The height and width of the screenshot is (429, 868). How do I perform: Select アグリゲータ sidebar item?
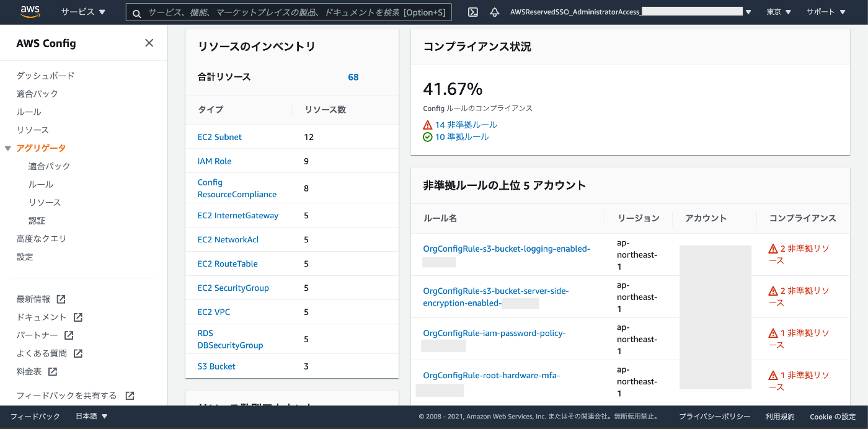tap(41, 148)
